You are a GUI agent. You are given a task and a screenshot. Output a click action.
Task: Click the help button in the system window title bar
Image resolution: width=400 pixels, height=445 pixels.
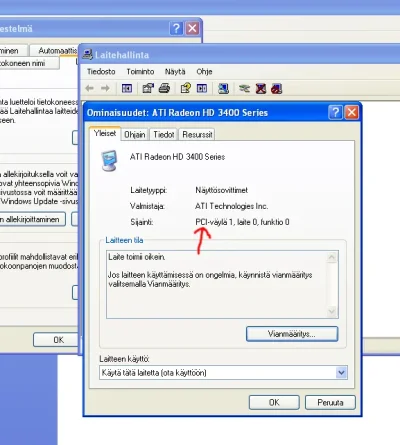click(x=176, y=28)
